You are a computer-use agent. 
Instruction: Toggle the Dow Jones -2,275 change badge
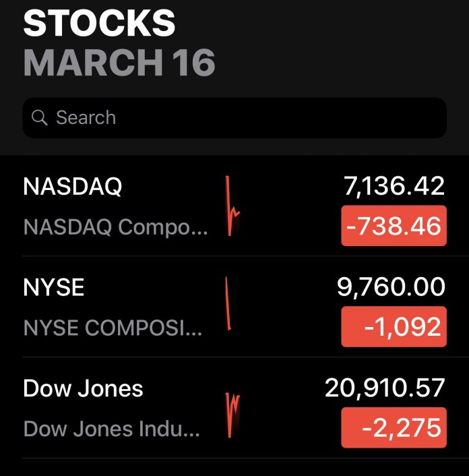(x=394, y=428)
